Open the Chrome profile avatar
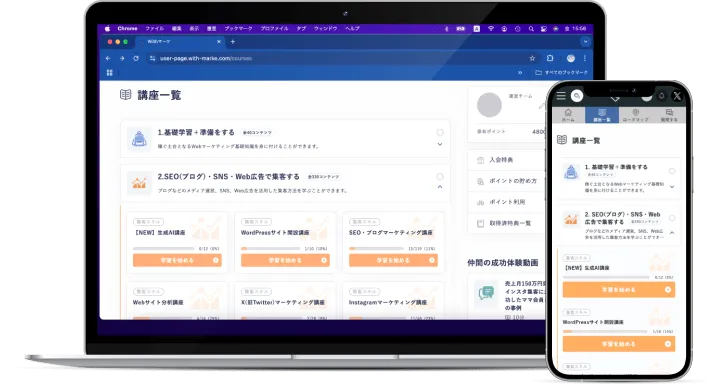The height and width of the screenshot is (384, 724). (x=571, y=58)
